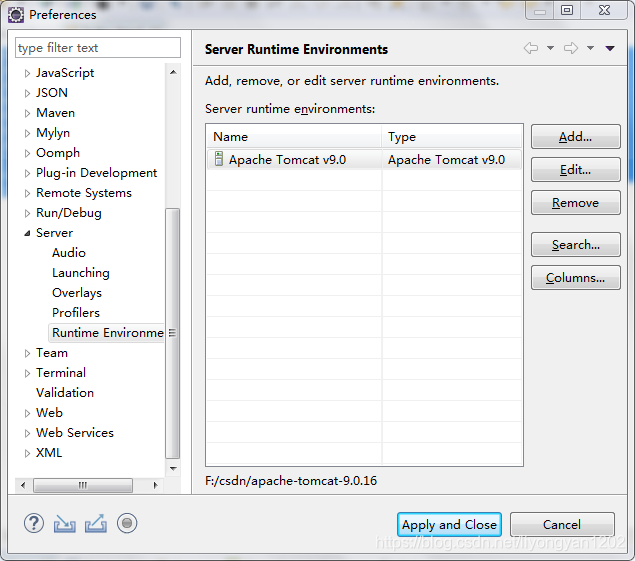635x561 pixels.
Task: Select the Maven label in the tree
Action: (55, 113)
